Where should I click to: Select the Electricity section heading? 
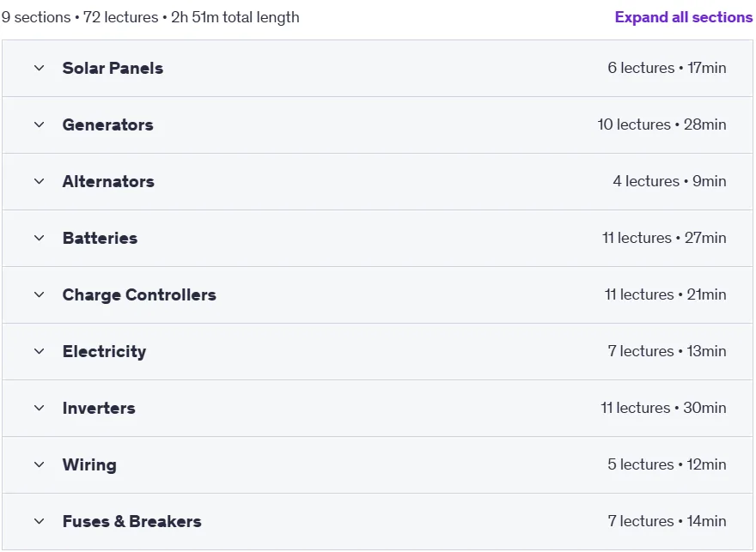click(x=104, y=352)
